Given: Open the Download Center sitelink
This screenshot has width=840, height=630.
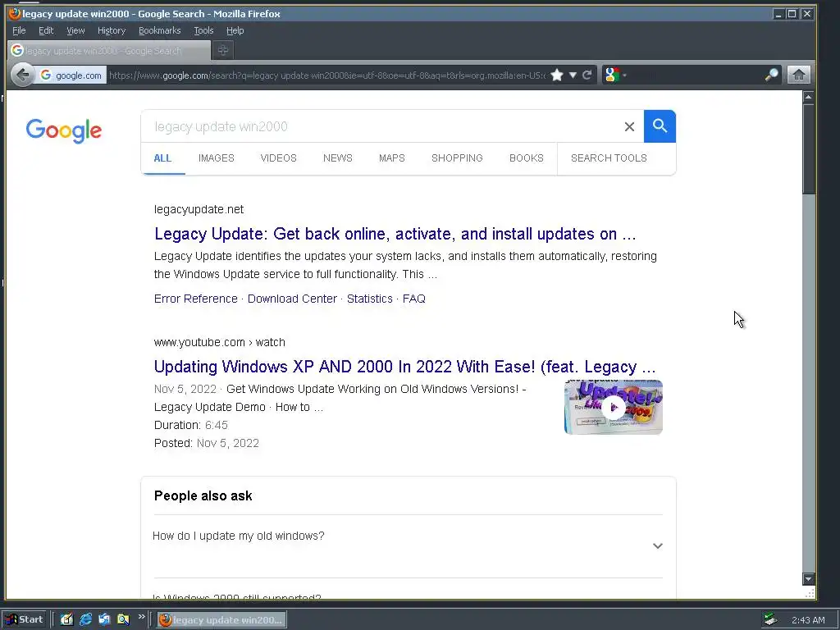Looking at the screenshot, I should coord(292,299).
